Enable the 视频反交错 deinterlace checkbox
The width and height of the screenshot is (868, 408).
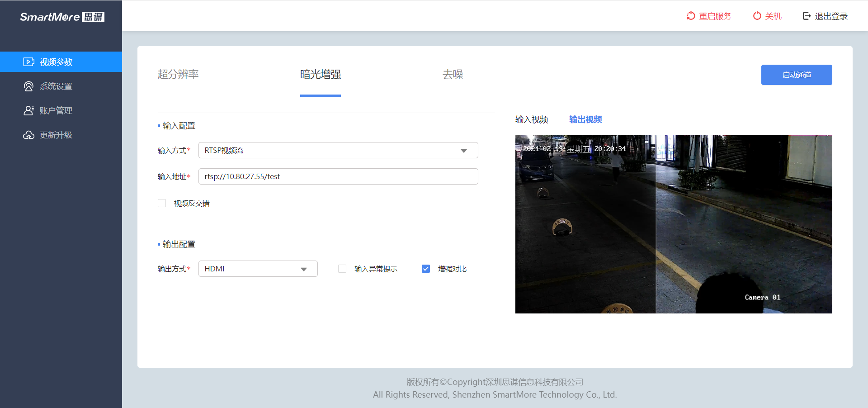pyautogui.click(x=162, y=204)
